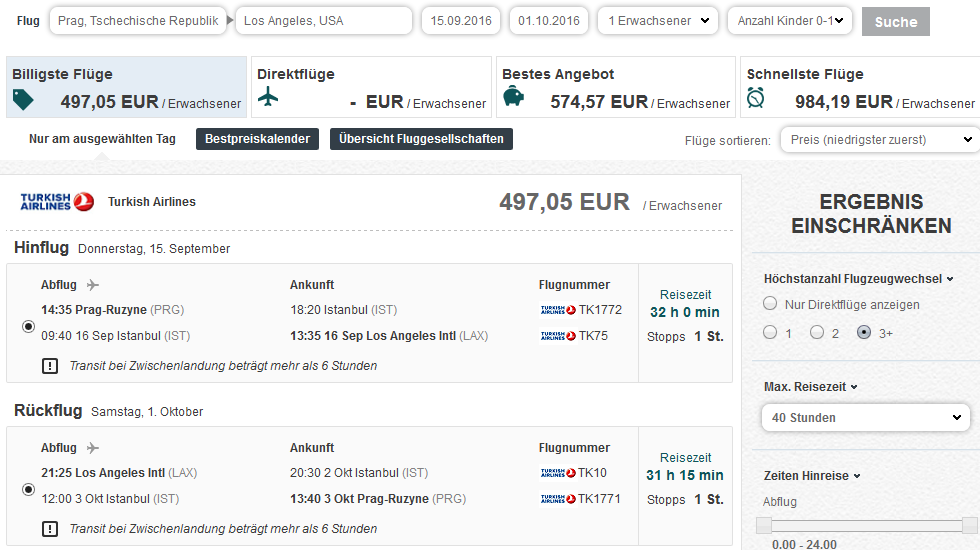Move the right Abflug time slider handle
Viewport: 980px width, 550px height.
click(x=969, y=525)
